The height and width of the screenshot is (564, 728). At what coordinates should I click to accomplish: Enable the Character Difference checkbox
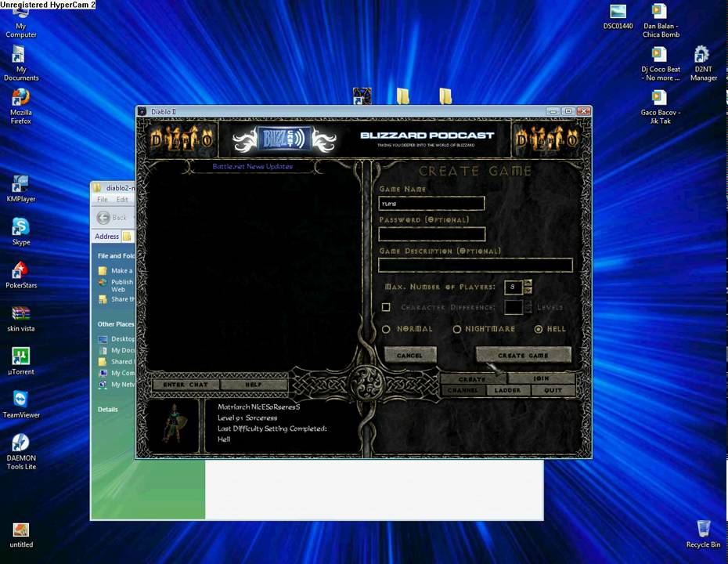click(386, 307)
